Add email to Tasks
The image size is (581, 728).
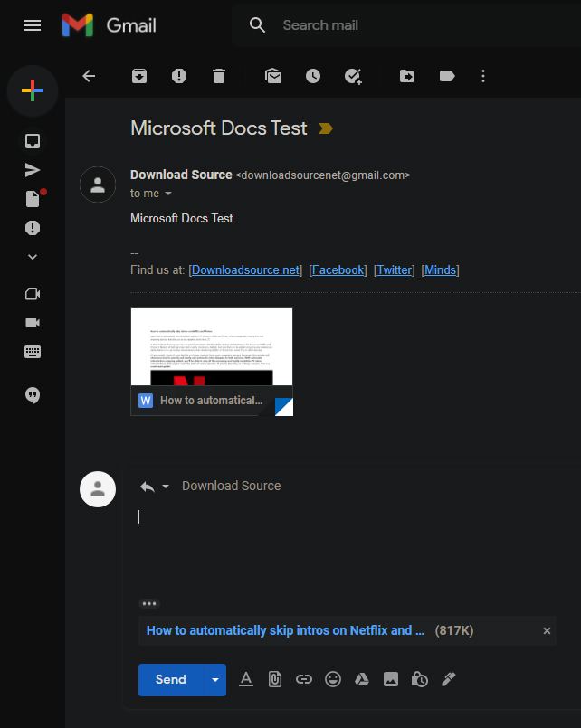pos(353,76)
